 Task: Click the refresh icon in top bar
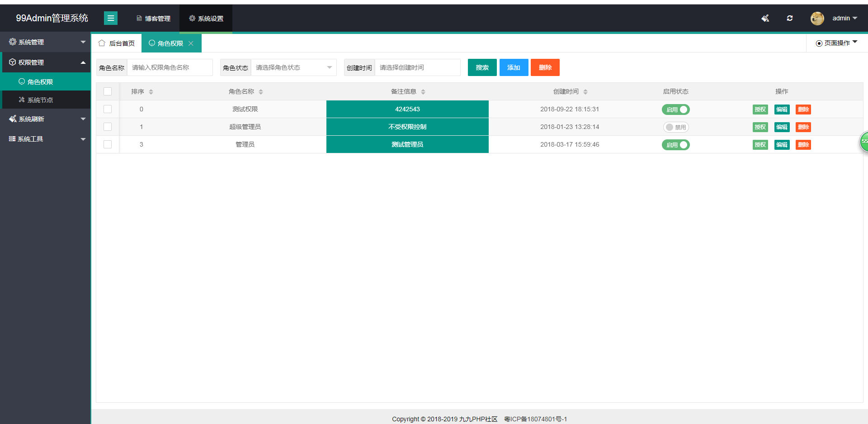(x=789, y=18)
